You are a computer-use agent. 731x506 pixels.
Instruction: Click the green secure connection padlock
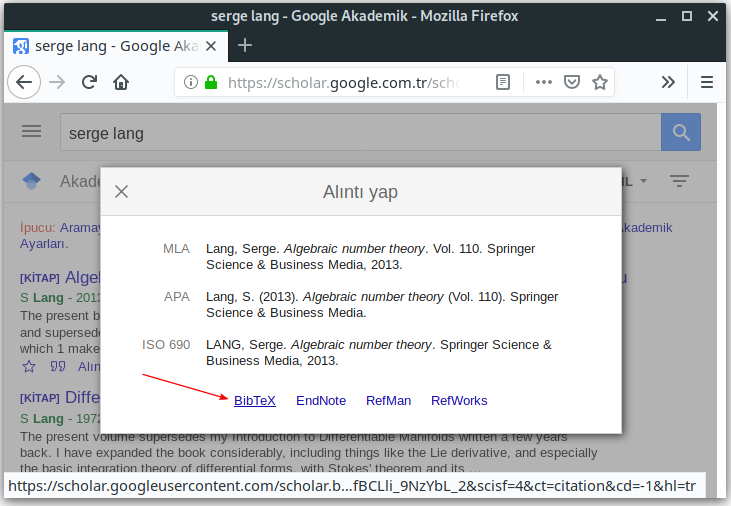click(211, 83)
